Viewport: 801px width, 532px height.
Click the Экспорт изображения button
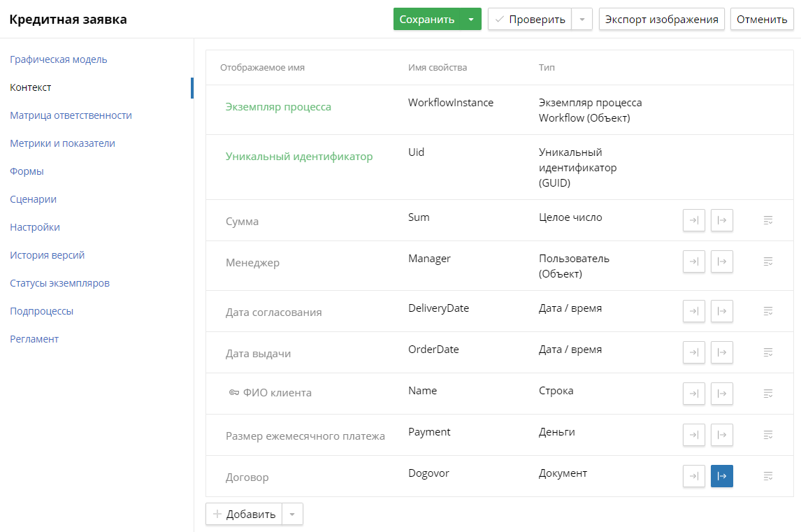tap(661, 20)
